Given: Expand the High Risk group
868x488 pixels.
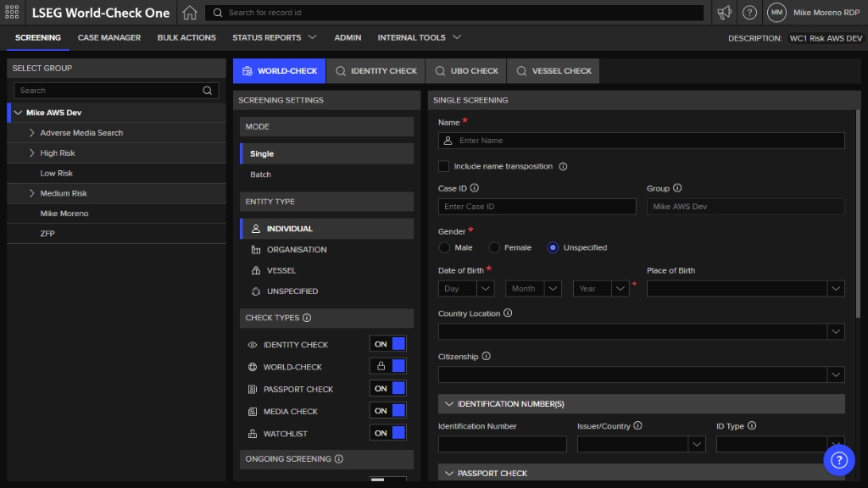Looking at the screenshot, I should tap(31, 153).
